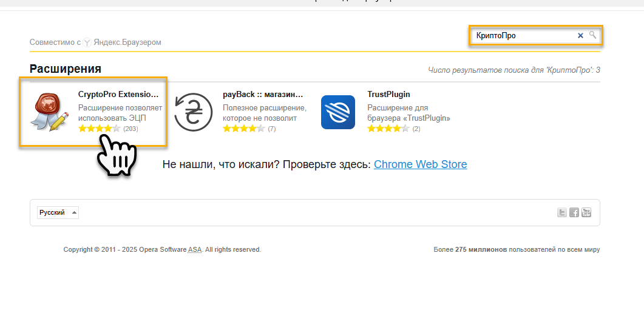Screen dimensions: 644x310
Task: Open the Facebook social icon
Action: (574, 212)
